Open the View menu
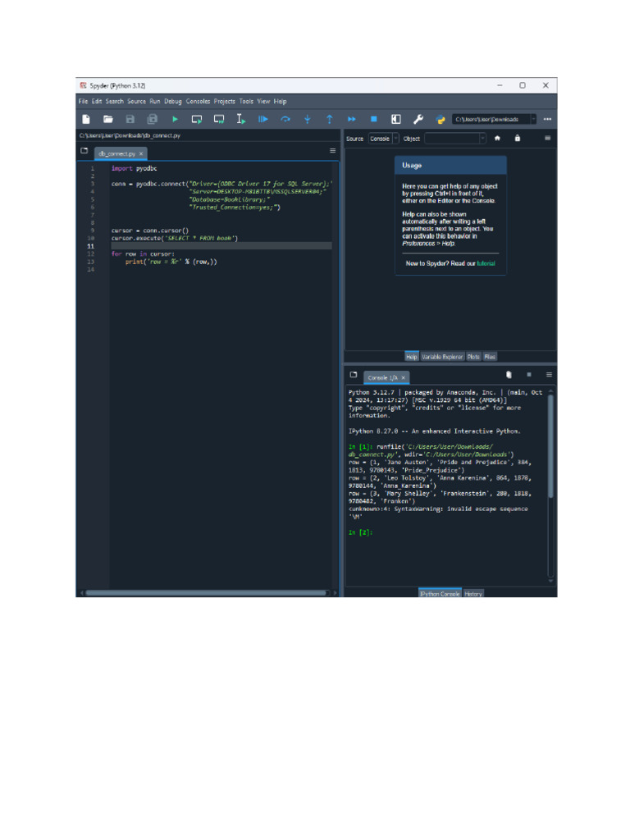This screenshot has height=840, width=630. (x=263, y=101)
